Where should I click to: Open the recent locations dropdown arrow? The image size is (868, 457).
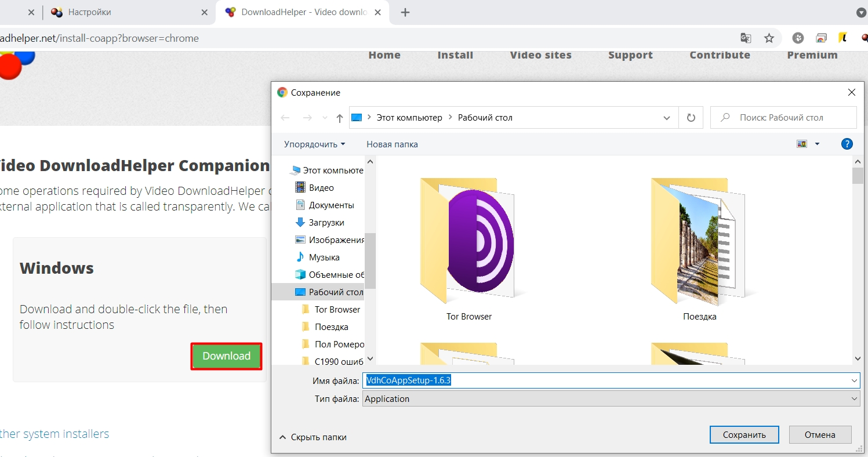pos(325,118)
